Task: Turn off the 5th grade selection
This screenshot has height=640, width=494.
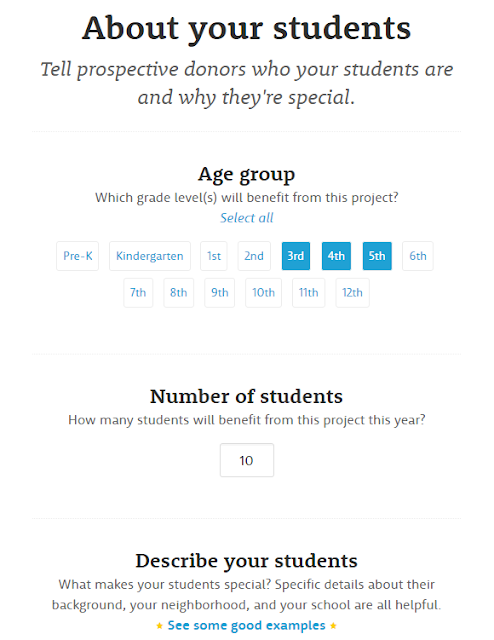Action: 377,256
